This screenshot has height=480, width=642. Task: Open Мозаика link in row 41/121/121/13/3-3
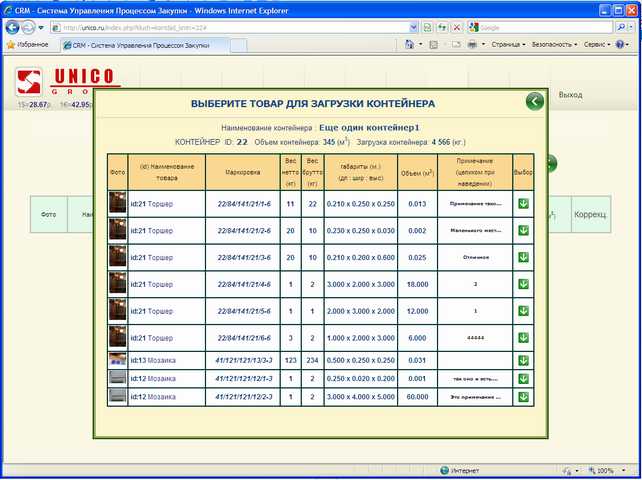tap(161, 360)
